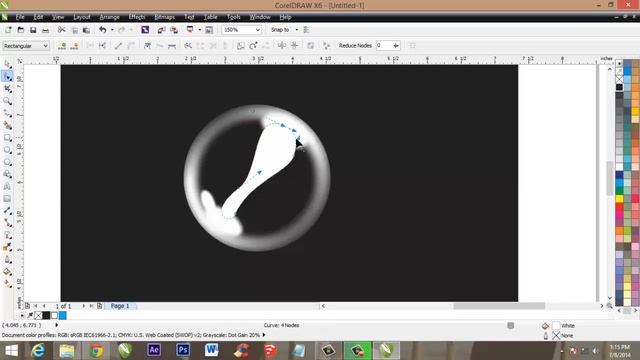
Task: Select the Zoom tool in toolbox
Action: pos(7,101)
